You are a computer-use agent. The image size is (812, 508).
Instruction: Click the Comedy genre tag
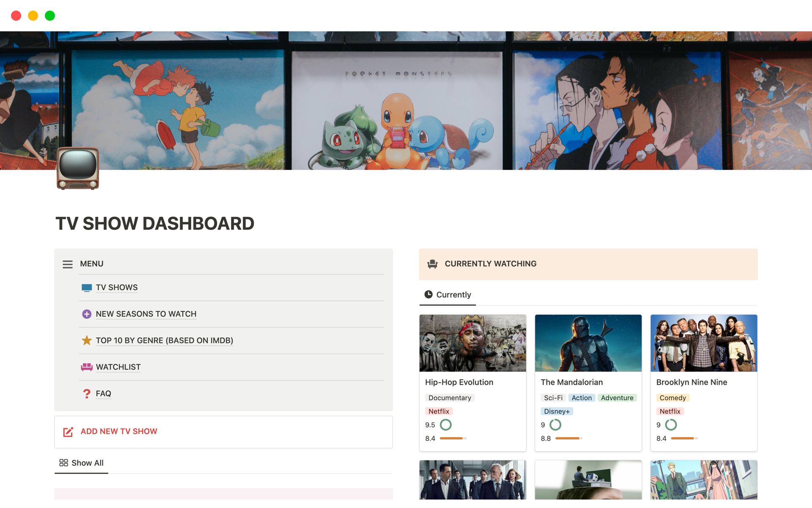pos(672,398)
